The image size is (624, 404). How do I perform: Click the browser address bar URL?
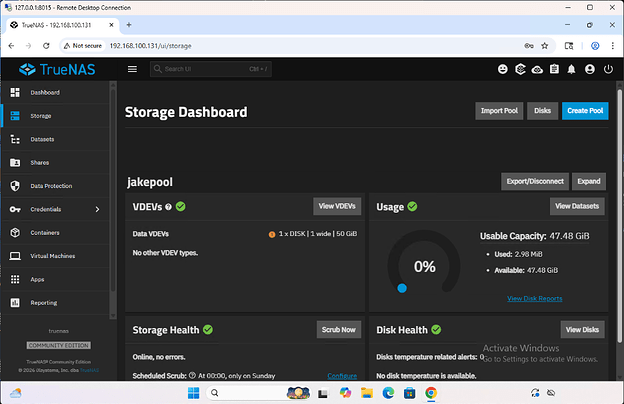tap(150, 46)
